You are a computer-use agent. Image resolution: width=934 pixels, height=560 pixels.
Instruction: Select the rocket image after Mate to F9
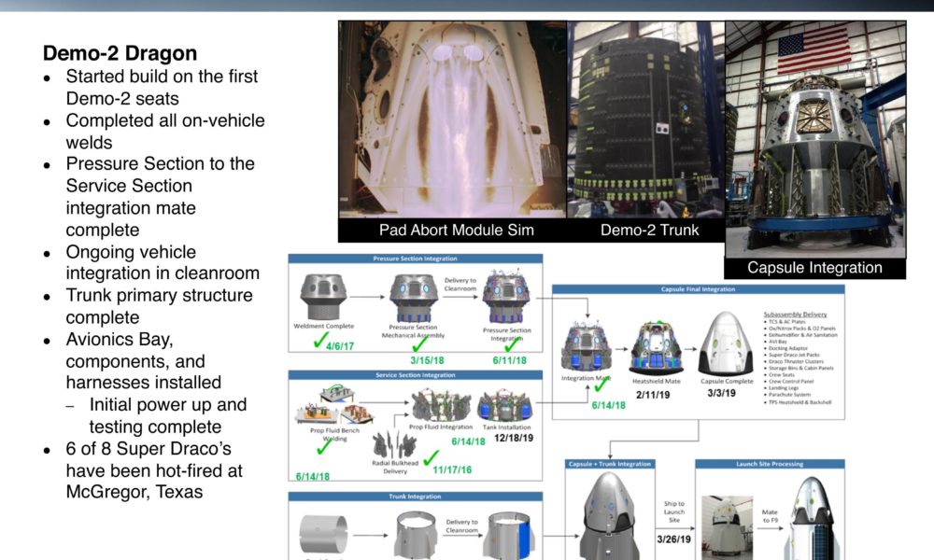(812, 518)
